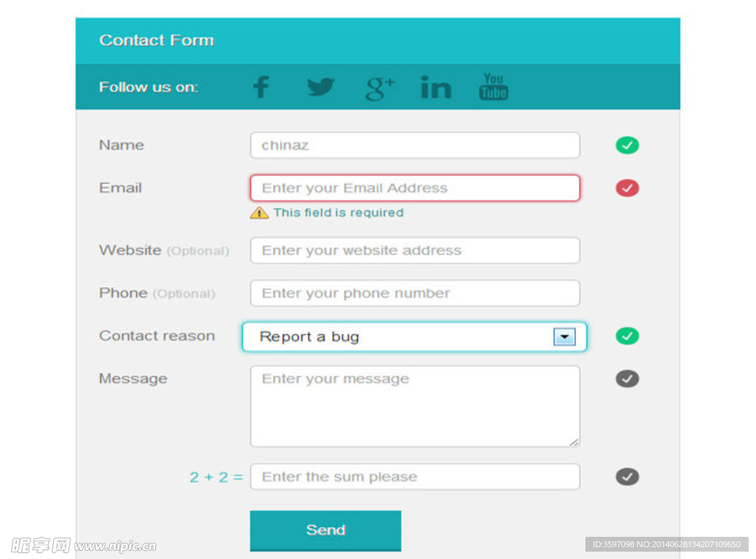Click the green checkmark beside Contact reason

coord(628,336)
